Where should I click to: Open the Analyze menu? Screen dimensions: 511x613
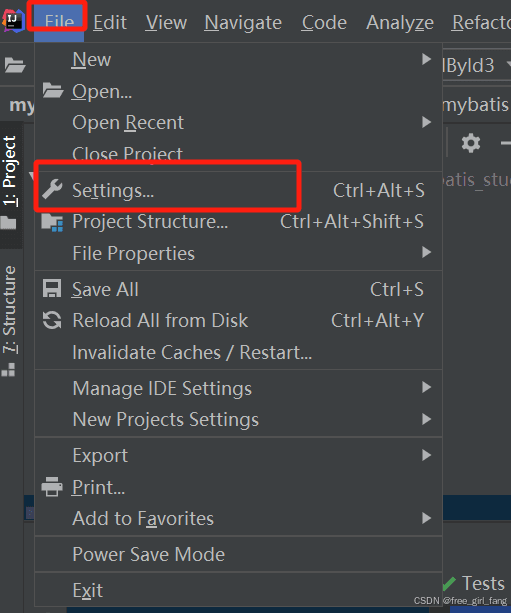tap(400, 22)
